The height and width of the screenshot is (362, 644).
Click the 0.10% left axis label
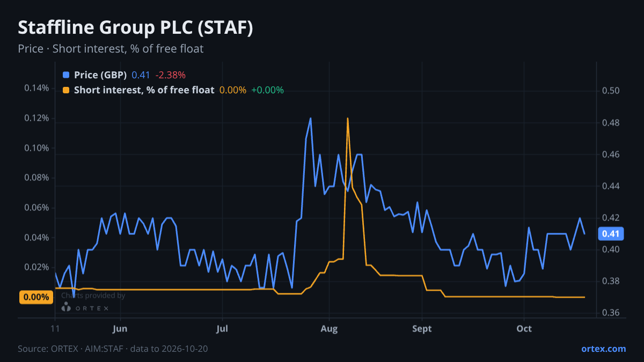[x=36, y=148]
